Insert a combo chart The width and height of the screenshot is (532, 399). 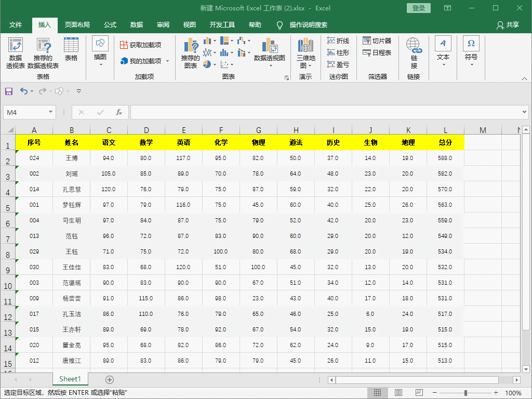(244, 52)
